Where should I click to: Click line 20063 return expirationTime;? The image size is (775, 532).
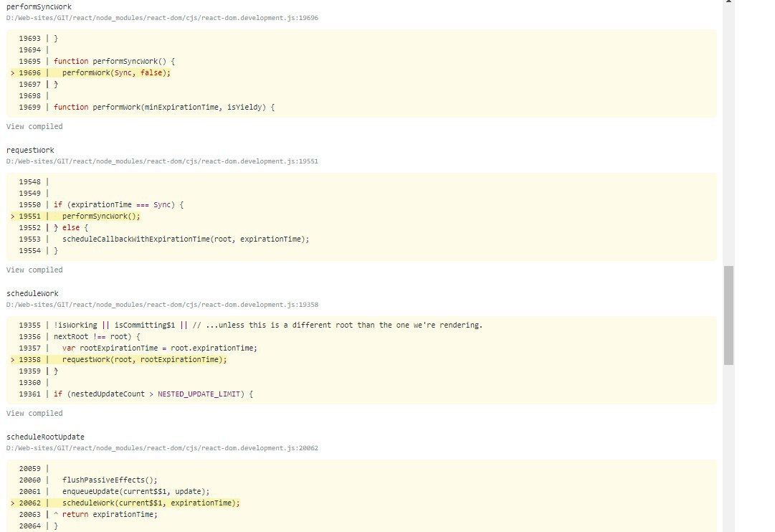pos(110,515)
